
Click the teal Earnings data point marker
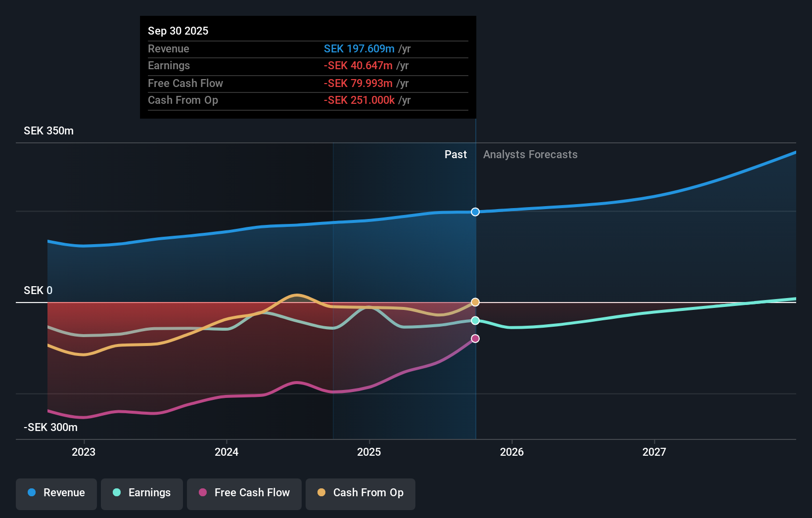475,320
